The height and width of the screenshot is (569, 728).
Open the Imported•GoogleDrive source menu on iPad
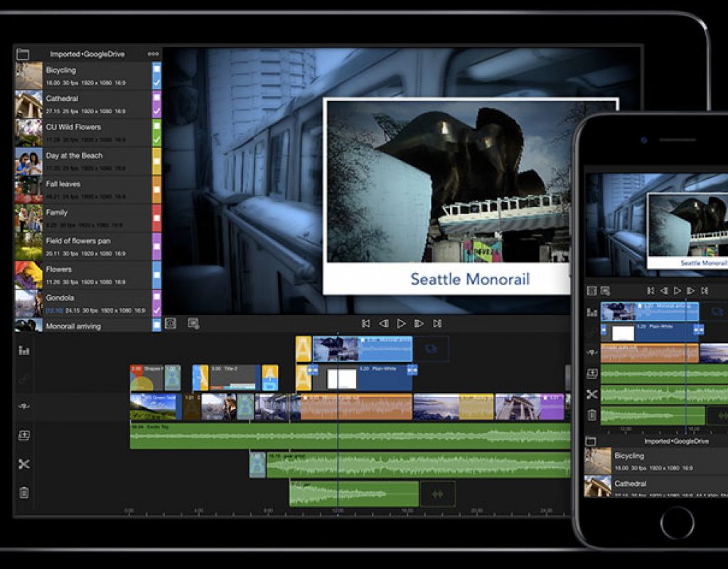click(87, 54)
